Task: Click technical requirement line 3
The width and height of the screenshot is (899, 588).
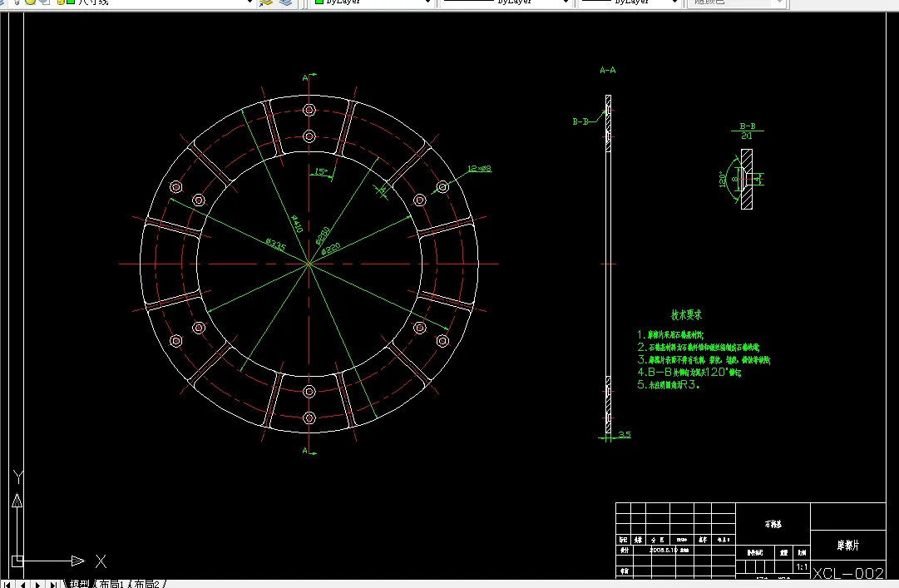Action: tap(704, 360)
